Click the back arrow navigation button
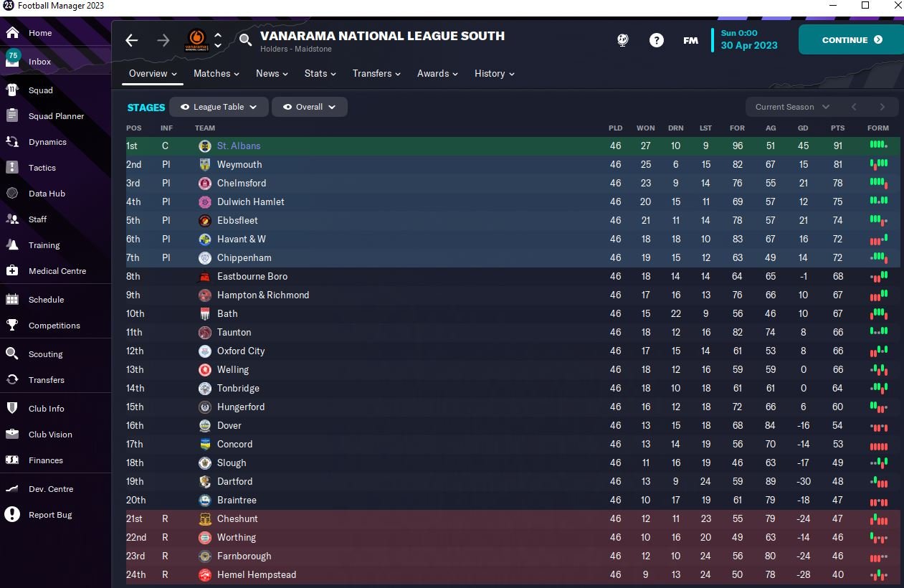The width and height of the screenshot is (904, 588). click(x=132, y=40)
